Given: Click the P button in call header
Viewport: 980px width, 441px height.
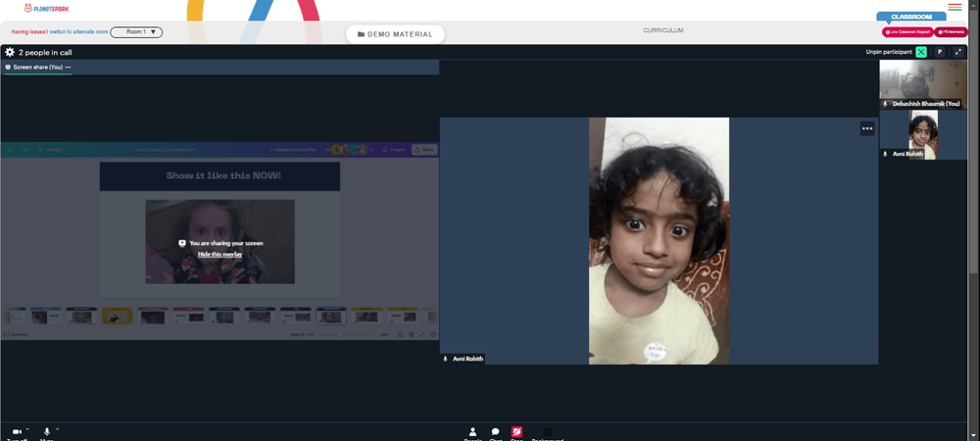Looking at the screenshot, I should 940,52.
